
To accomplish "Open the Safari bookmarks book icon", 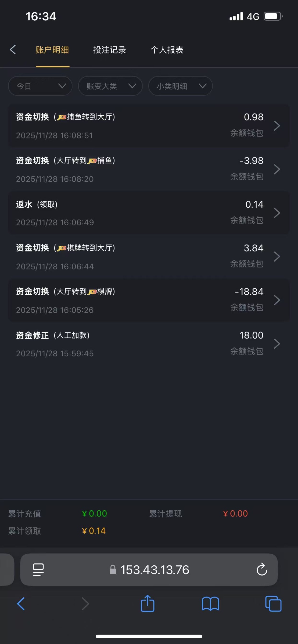I will 210,603.
